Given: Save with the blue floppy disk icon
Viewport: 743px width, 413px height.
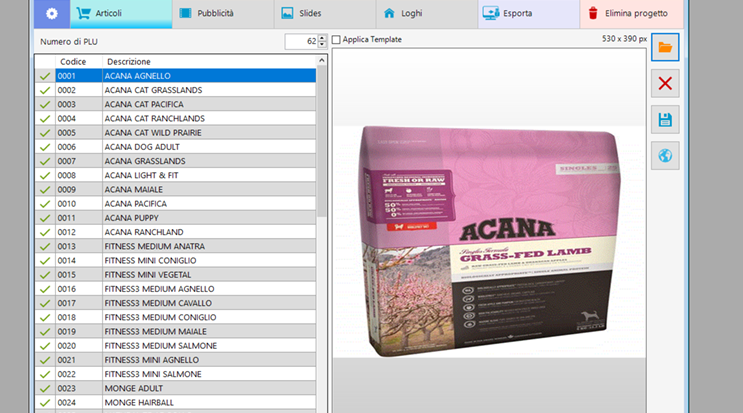Looking at the screenshot, I should pos(665,119).
